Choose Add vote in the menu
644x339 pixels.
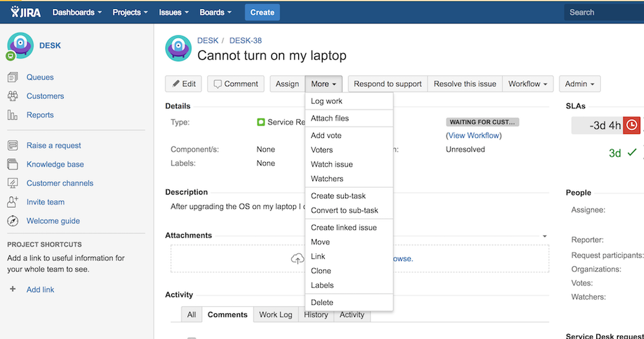(349, 136)
